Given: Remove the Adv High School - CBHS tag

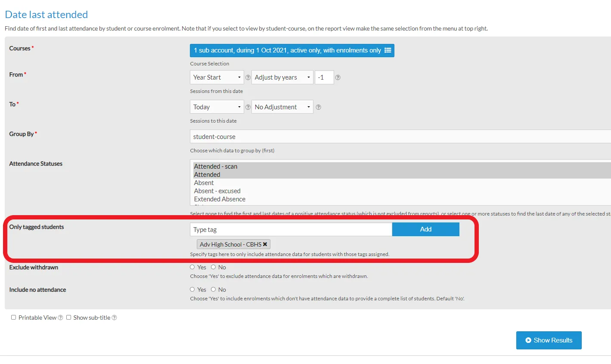Looking at the screenshot, I should (265, 244).
